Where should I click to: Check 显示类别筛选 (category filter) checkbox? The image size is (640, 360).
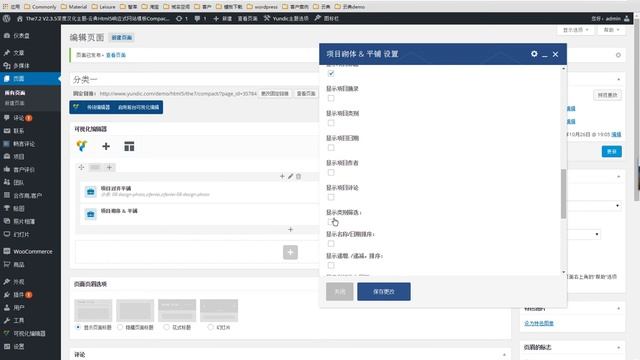click(331, 222)
